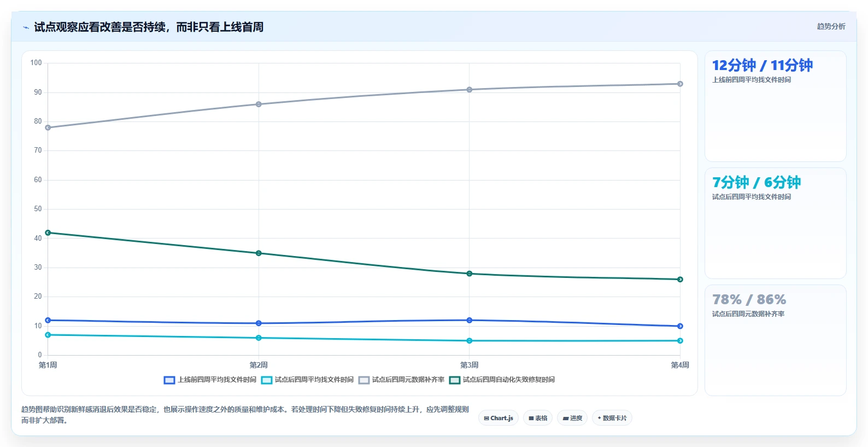Viewport: 868px width, 447px height.
Task: Select the 表格 chip
Action: pos(538,418)
